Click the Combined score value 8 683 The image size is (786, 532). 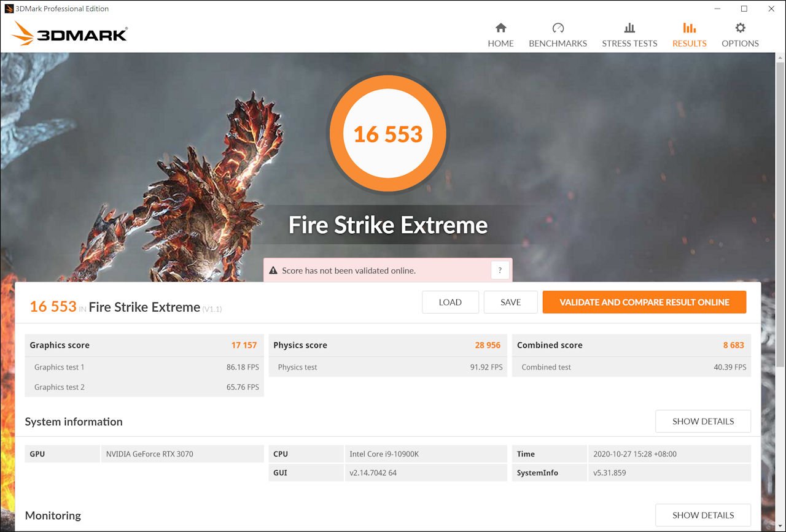(733, 345)
